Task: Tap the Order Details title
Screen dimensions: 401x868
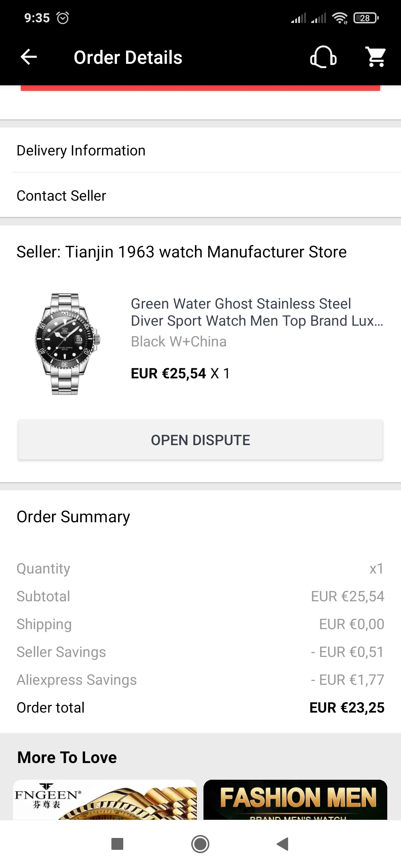Action: tap(128, 57)
